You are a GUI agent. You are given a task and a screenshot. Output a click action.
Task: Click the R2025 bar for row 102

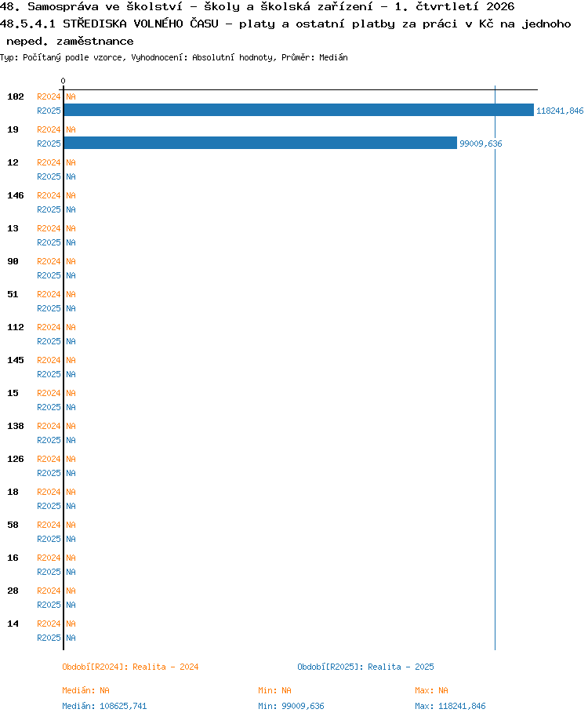tap(299, 111)
